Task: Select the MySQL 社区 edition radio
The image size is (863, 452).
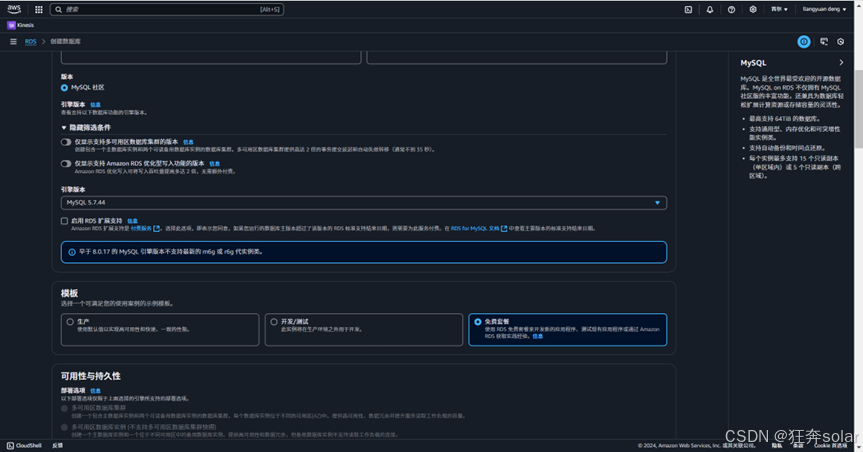Action: pyautogui.click(x=64, y=88)
